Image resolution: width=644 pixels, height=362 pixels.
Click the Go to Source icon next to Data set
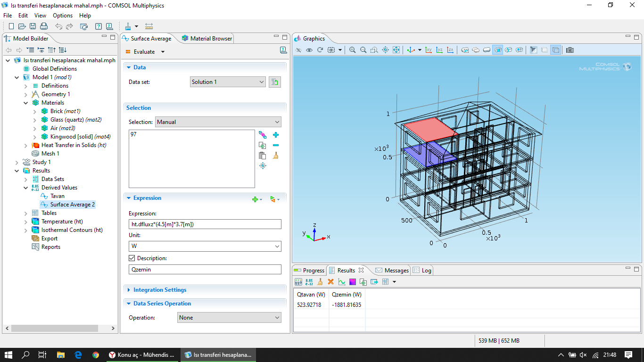pos(275,82)
